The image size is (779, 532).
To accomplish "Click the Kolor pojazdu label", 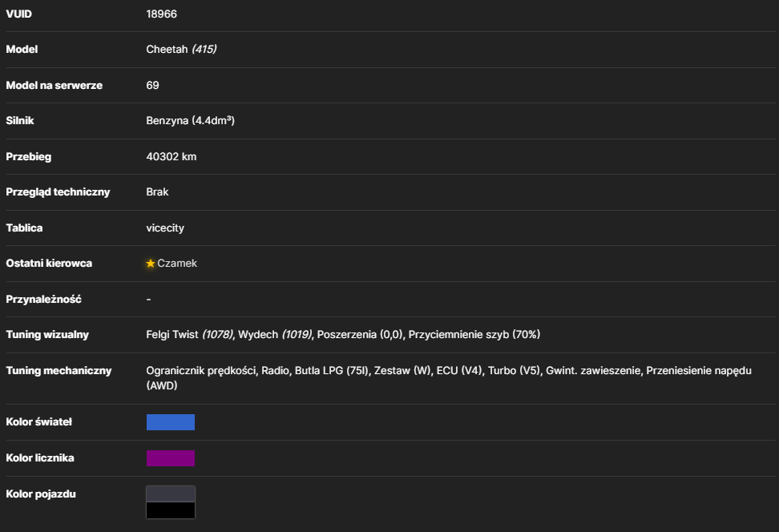I will (x=41, y=494).
